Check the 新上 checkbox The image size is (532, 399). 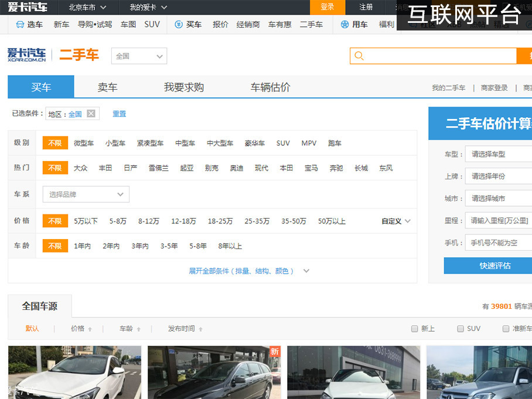[415, 329]
